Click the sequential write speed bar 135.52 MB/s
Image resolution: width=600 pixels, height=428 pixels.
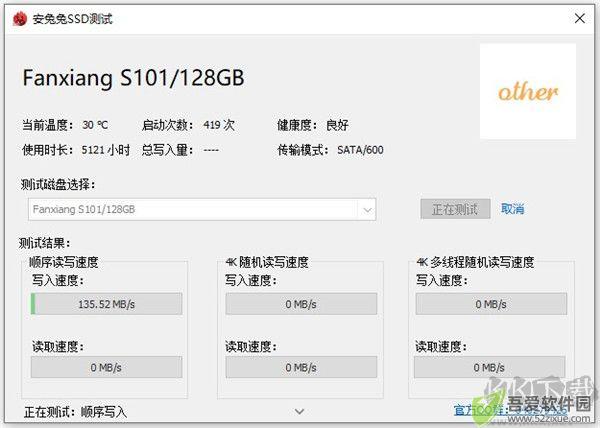click(106, 304)
